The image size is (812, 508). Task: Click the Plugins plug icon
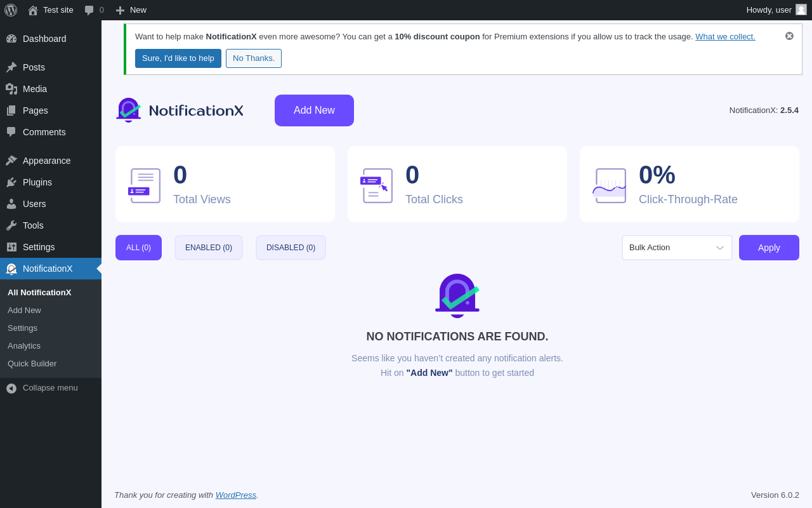(11, 182)
